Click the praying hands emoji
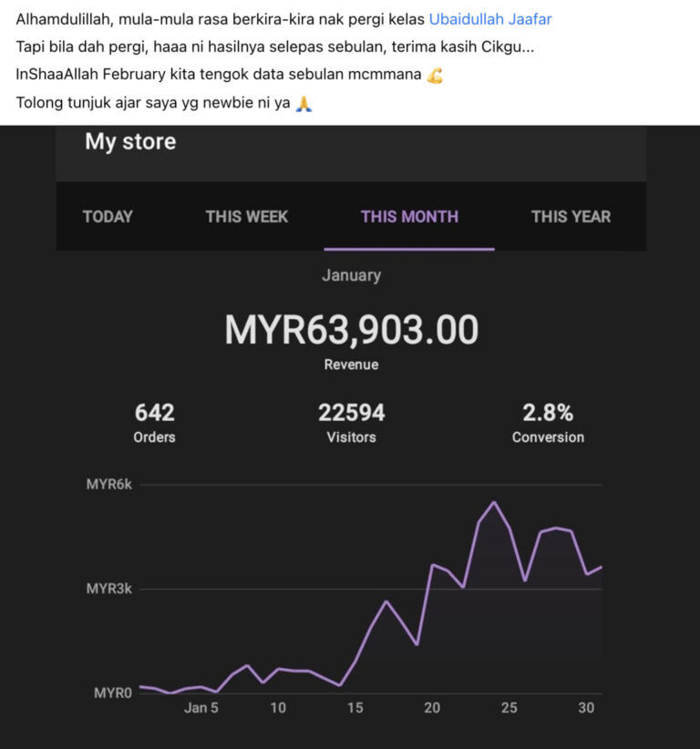The width and height of the screenshot is (700, 749). click(x=304, y=103)
